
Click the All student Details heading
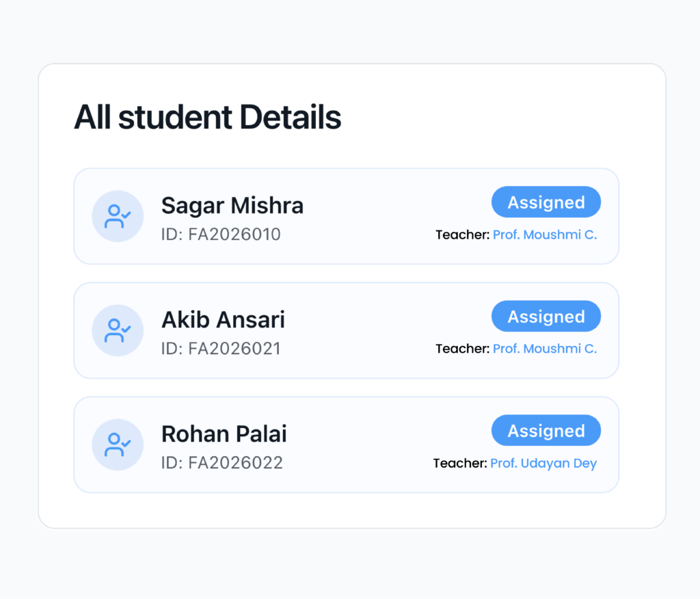(x=208, y=118)
